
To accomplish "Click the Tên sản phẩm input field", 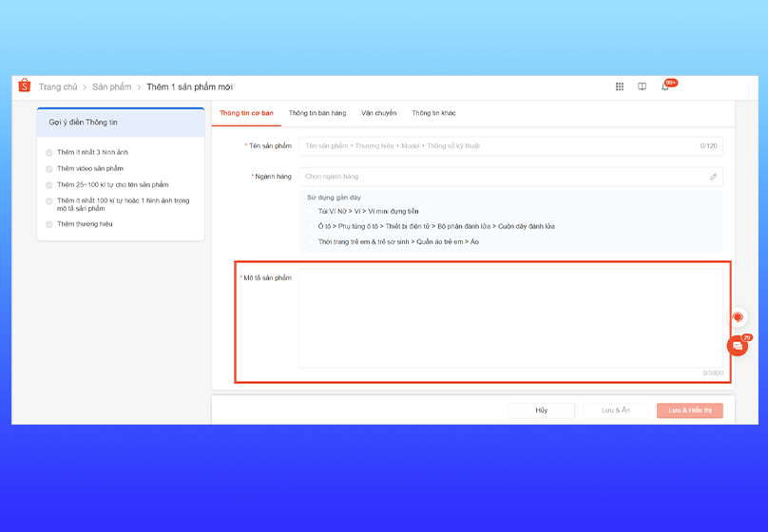I will [x=499, y=146].
